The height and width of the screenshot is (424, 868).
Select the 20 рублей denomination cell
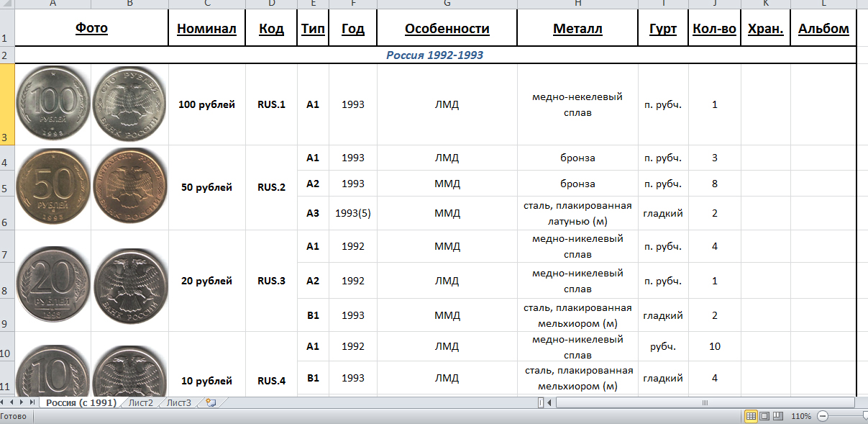pyautogui.click(x=207, y=281)
